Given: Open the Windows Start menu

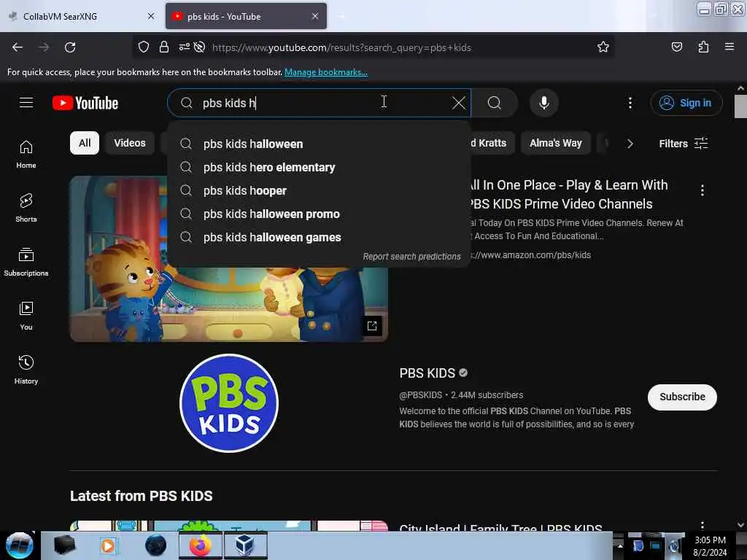Looking at the screenshot, I should tap(20, 545).
